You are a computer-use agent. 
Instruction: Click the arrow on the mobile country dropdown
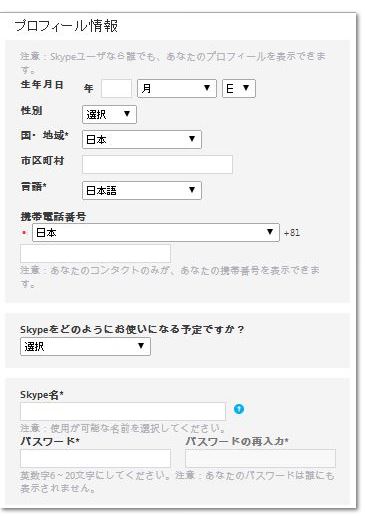270,232
